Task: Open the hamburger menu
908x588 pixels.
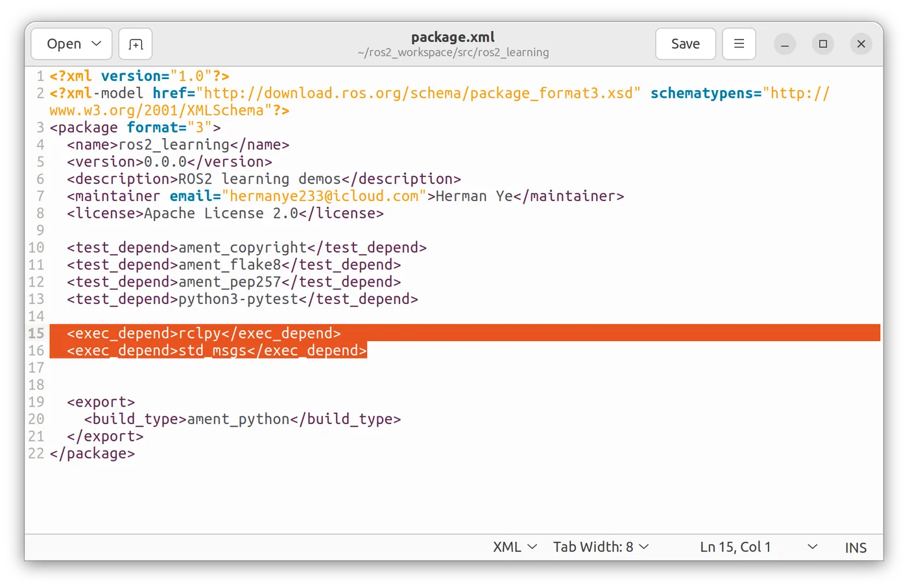Action: pos(739,44)
